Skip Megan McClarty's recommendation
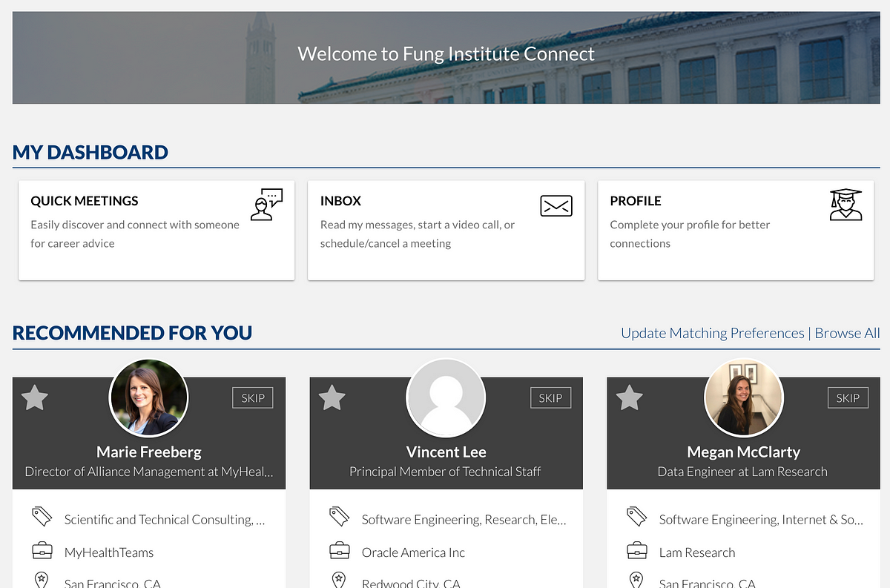The height and width of the screenshot is (588, 890). 848,398
